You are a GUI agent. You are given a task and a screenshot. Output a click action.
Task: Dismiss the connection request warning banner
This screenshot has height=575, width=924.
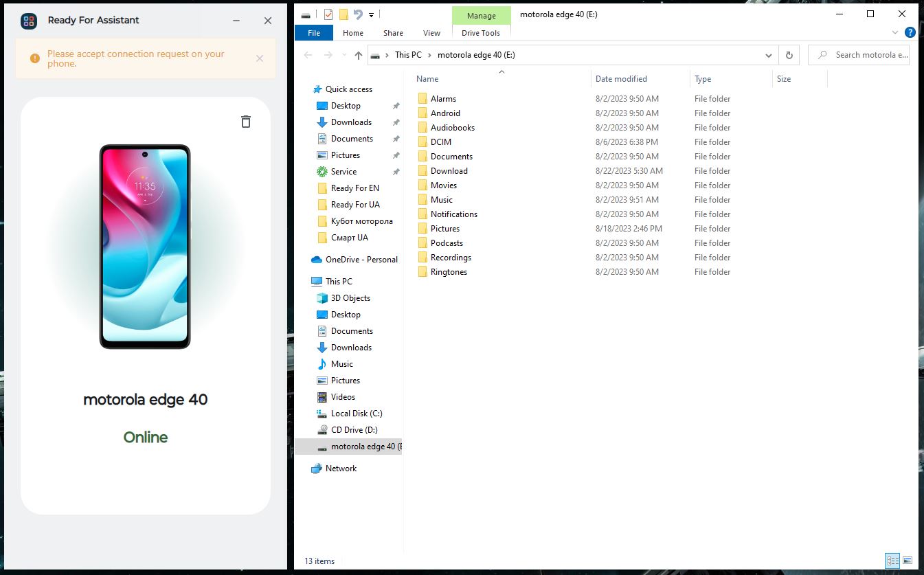coord(260,58)
